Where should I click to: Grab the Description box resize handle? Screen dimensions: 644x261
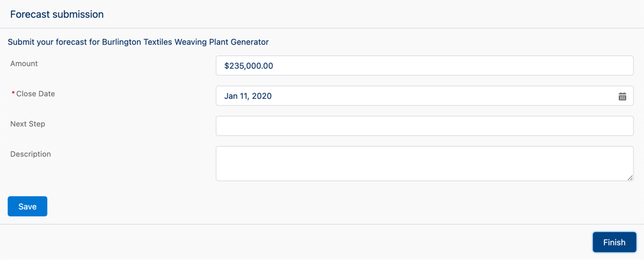pos(630,178)
